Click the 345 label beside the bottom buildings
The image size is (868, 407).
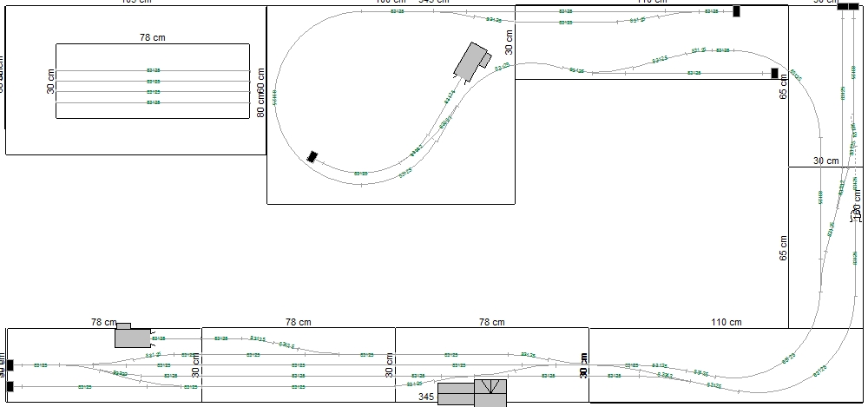tap(425, 397)
